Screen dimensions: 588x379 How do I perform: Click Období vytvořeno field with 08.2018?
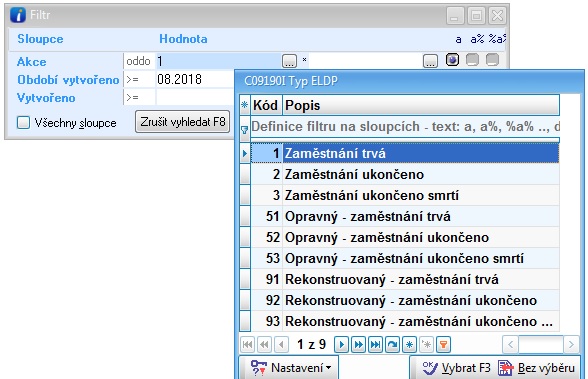[x=195, y=79]
